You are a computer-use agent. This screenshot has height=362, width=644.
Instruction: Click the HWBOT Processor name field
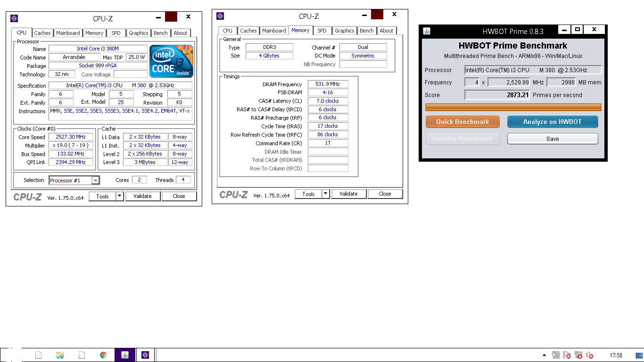pos(533,70)
